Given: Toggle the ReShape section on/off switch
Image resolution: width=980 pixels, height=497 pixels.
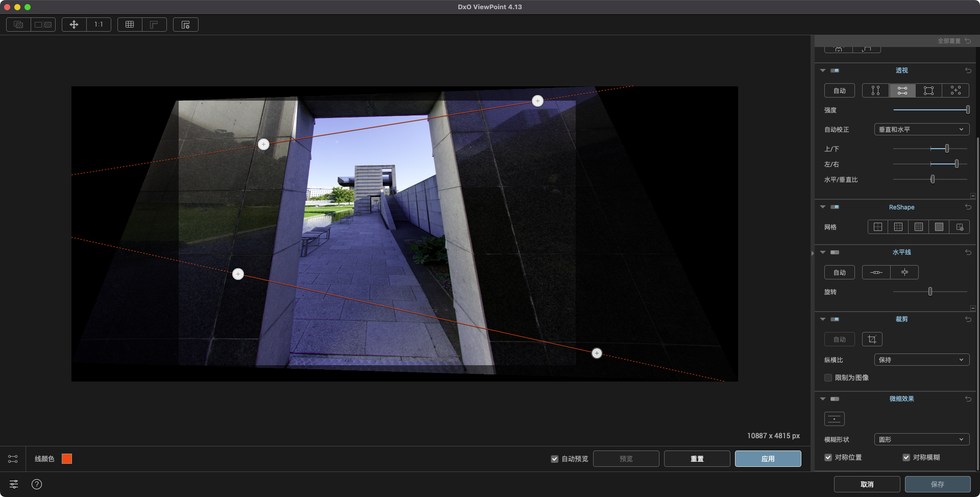Looking at the screenshot, I should click(835, 207).
